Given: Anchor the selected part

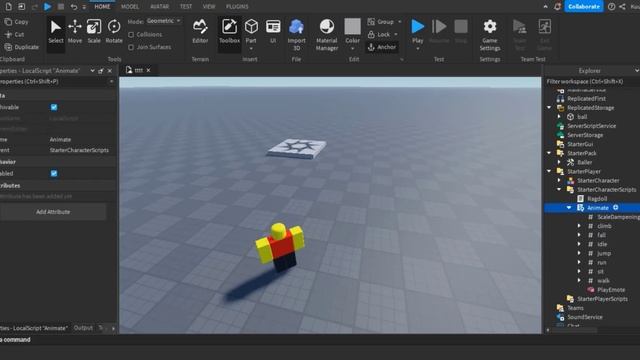Looking at the screenshot, I should (382, 47).
